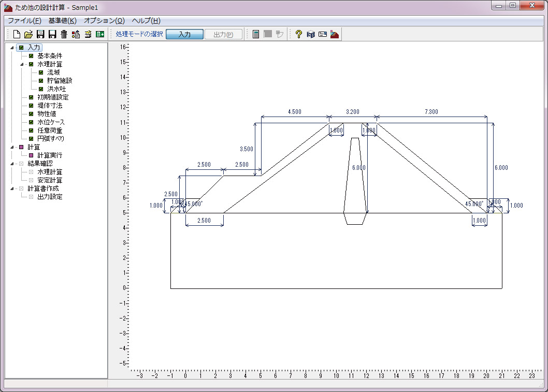Toggle the check box beside 円弧すべり
This screenshot has width=548, height=392.
click(31, 139)
